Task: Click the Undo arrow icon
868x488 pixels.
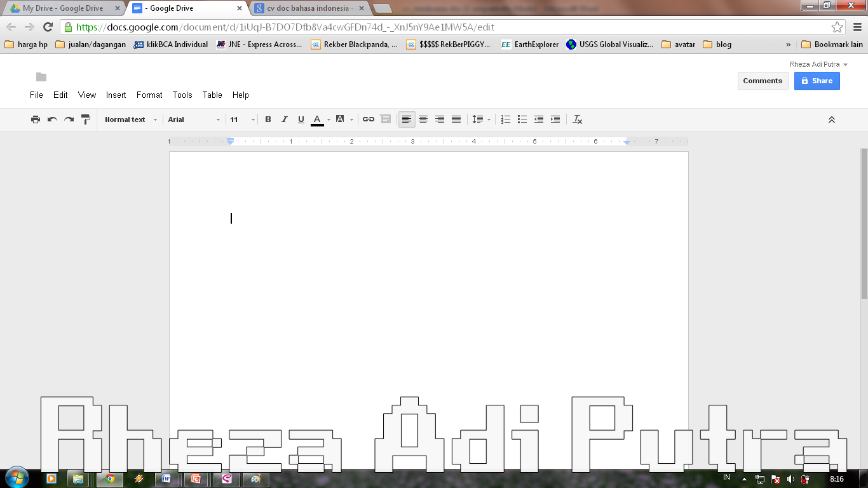Action: tap(52, 119)
